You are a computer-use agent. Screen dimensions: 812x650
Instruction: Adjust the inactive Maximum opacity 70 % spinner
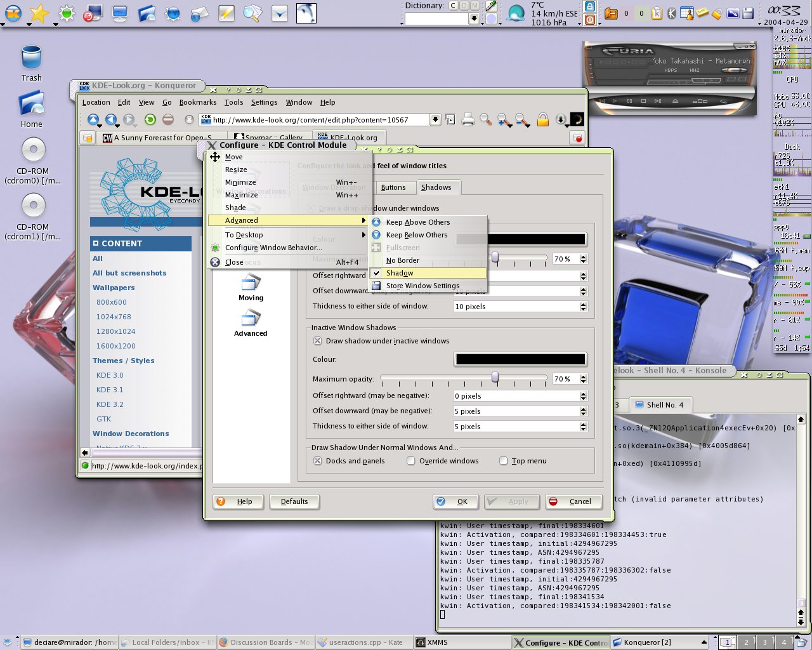click(x=583, y=379)
